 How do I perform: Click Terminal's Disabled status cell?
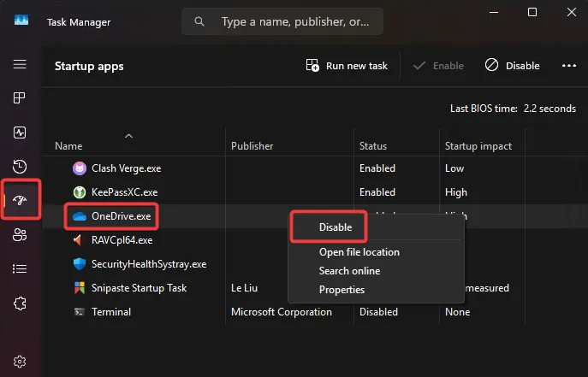pos(378,312)
